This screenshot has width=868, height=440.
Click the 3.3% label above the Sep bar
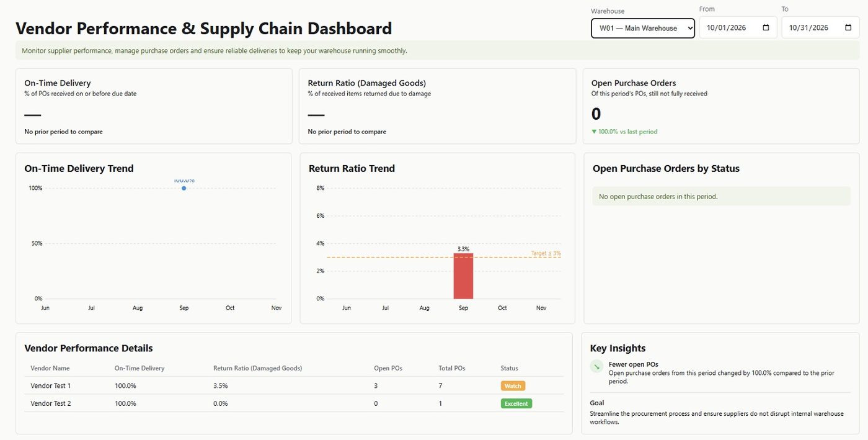[x=463, y=249]
